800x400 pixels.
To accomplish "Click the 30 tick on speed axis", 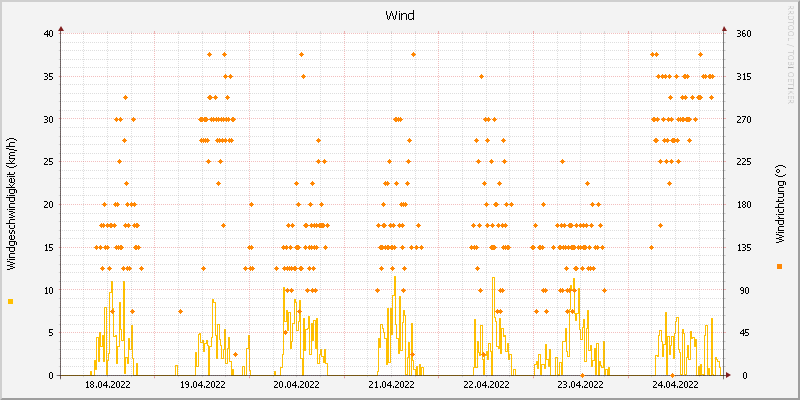I will pos(49,119).
